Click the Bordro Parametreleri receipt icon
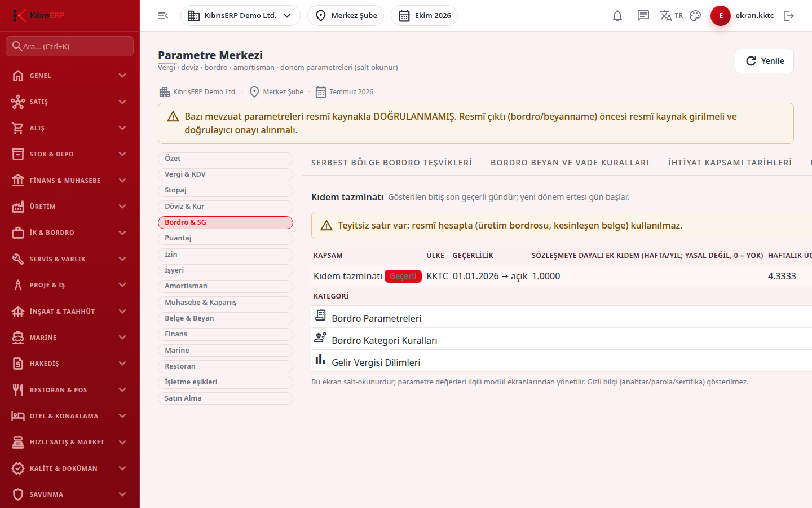Viewport: 812px width, 508px height. [320, 316]
